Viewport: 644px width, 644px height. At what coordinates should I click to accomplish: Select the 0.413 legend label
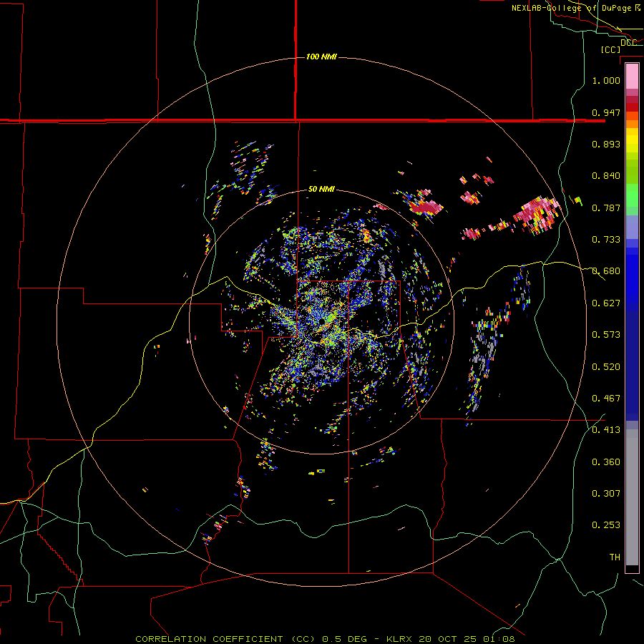click(x=606, y=430)
